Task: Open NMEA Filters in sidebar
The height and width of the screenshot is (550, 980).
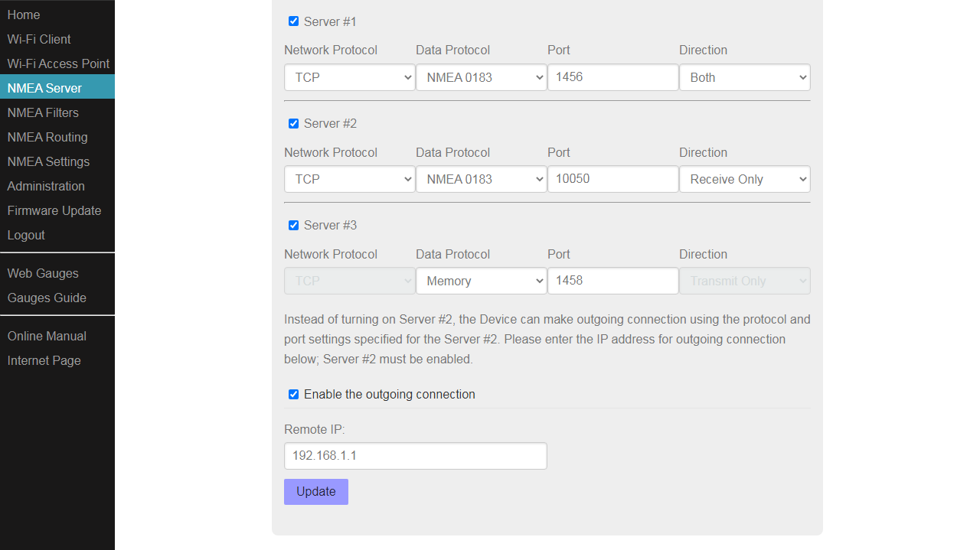Action: tap(43, 112)
